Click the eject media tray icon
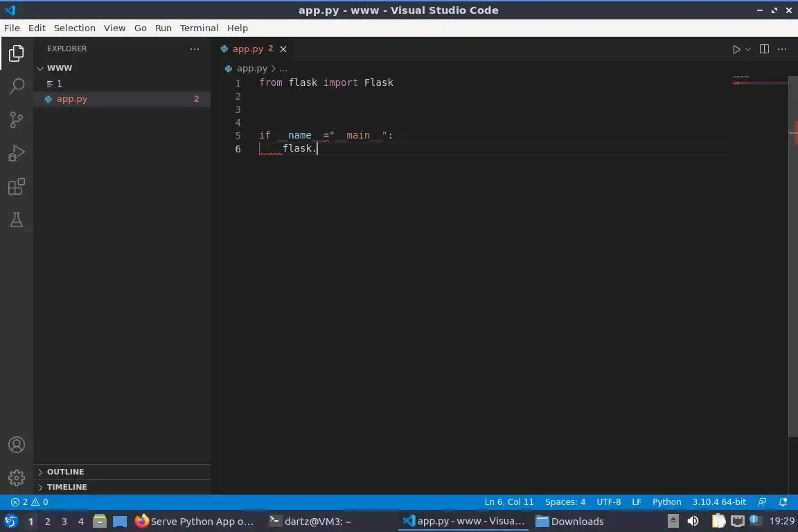This screenshot has height=532, width=798. [673, 522]
